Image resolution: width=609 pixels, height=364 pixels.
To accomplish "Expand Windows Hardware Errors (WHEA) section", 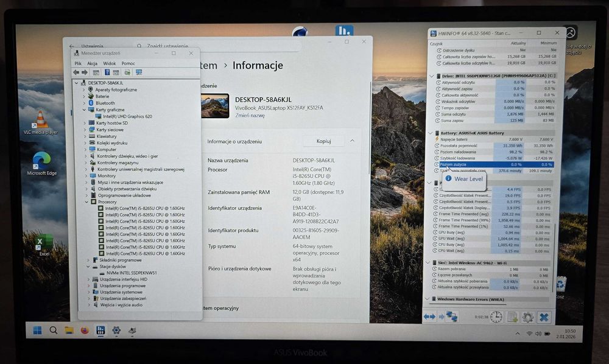I will tap(428, 299).
